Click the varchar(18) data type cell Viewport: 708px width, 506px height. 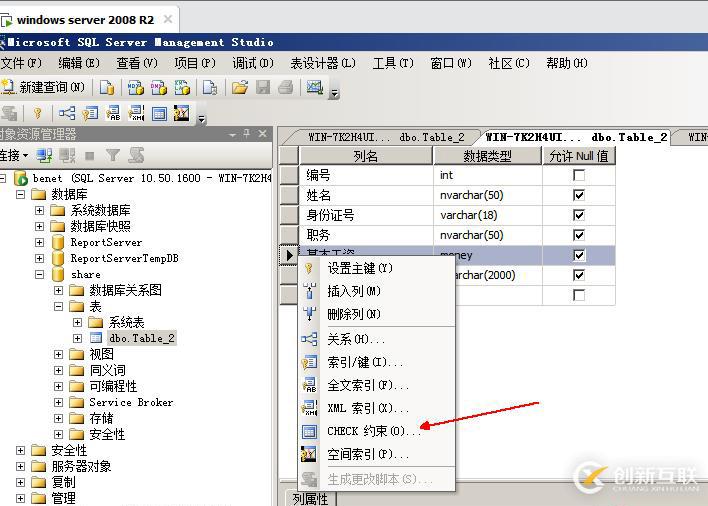(488, 215)
